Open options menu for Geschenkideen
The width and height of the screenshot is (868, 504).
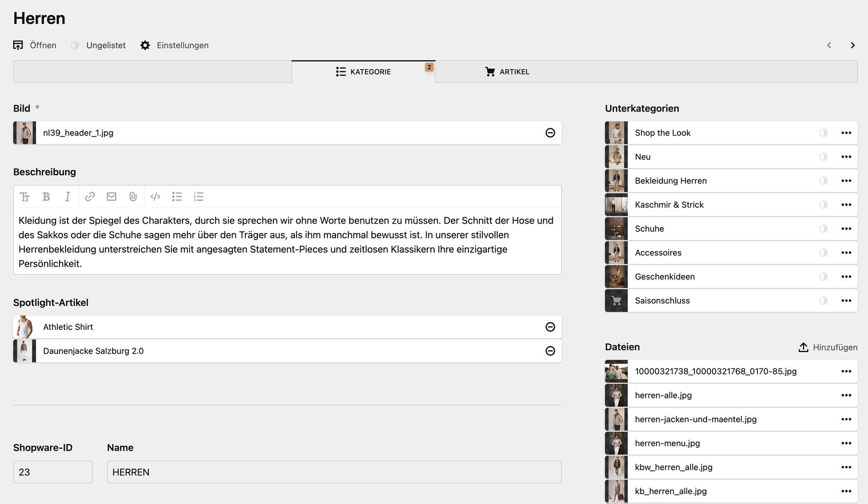click(846, 277)
